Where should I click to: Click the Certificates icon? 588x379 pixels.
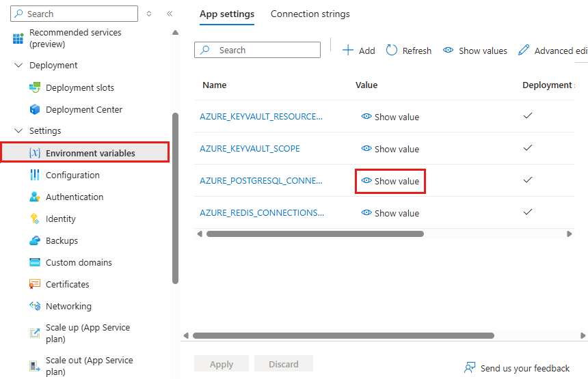[x=35, y=284]
